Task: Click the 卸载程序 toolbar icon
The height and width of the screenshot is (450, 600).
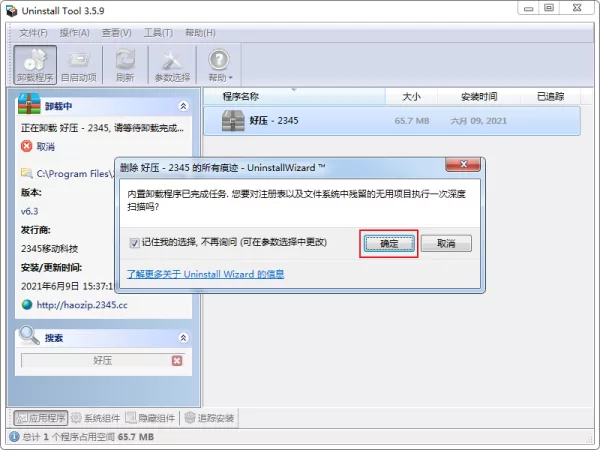Action: [x=35, y=65]
